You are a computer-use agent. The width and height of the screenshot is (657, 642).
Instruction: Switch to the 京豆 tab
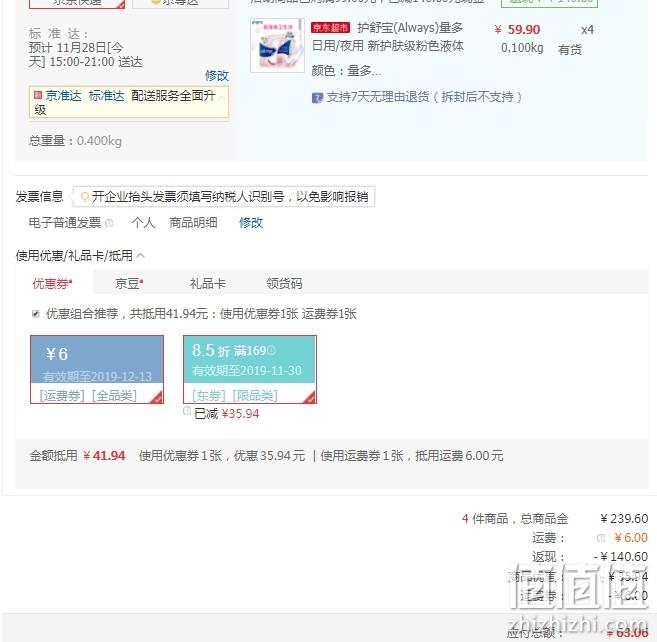pos(129,284)
